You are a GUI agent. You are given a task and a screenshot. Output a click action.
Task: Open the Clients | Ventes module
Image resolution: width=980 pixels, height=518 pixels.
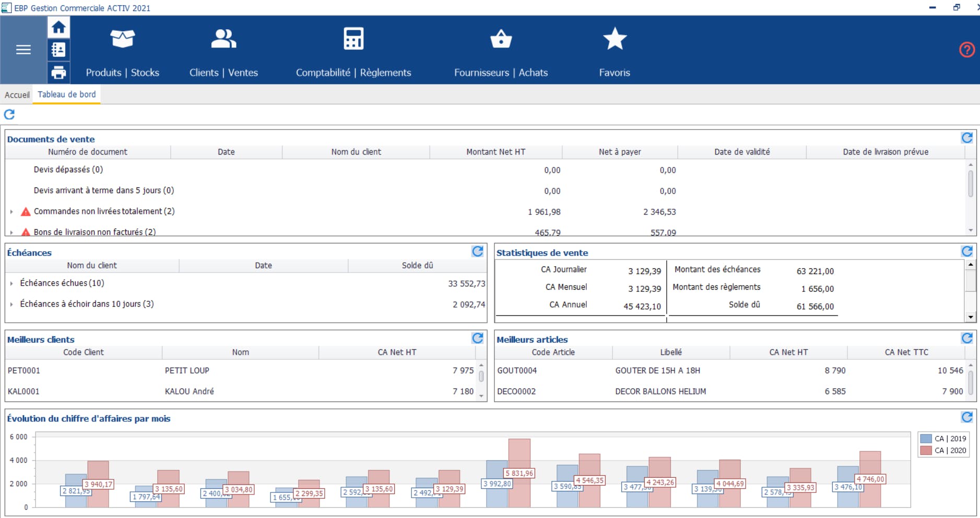pyautogui.click(x=223, y=50)
